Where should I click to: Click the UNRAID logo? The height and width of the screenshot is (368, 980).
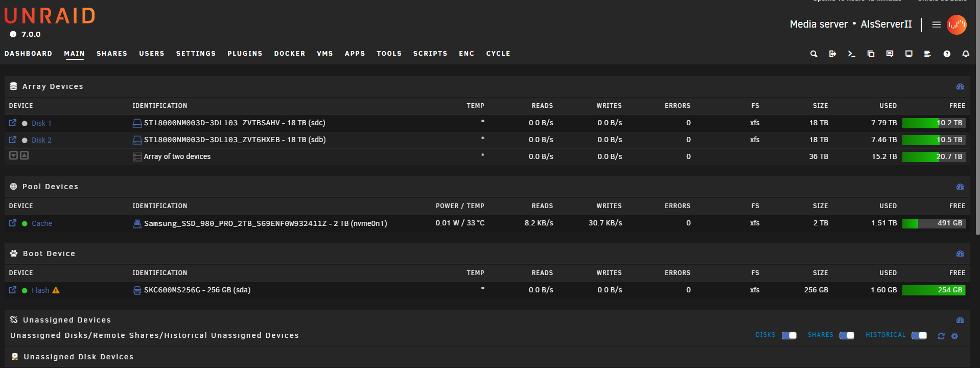[x=50, y=16]
